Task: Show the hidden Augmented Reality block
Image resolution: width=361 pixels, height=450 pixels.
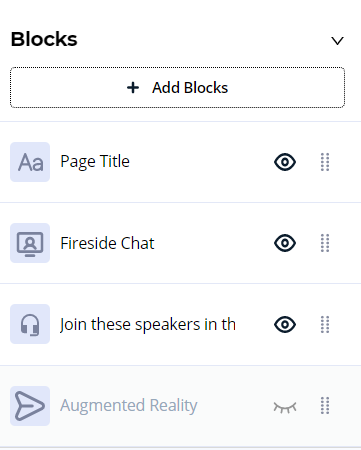Action: coord(285,407)
